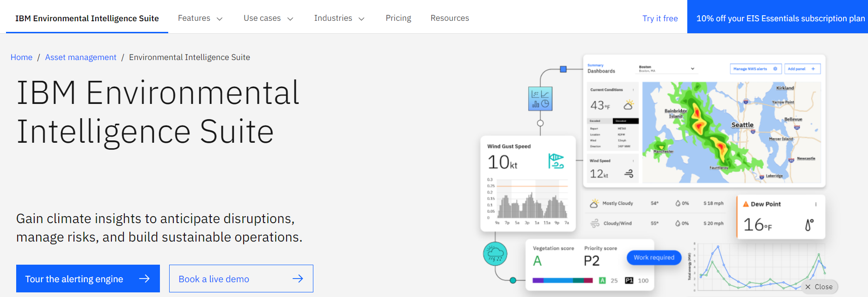Click the Priority score P2 value
Image resolution: width=868 pixels, height=297 pixels.
click(592, 261)
